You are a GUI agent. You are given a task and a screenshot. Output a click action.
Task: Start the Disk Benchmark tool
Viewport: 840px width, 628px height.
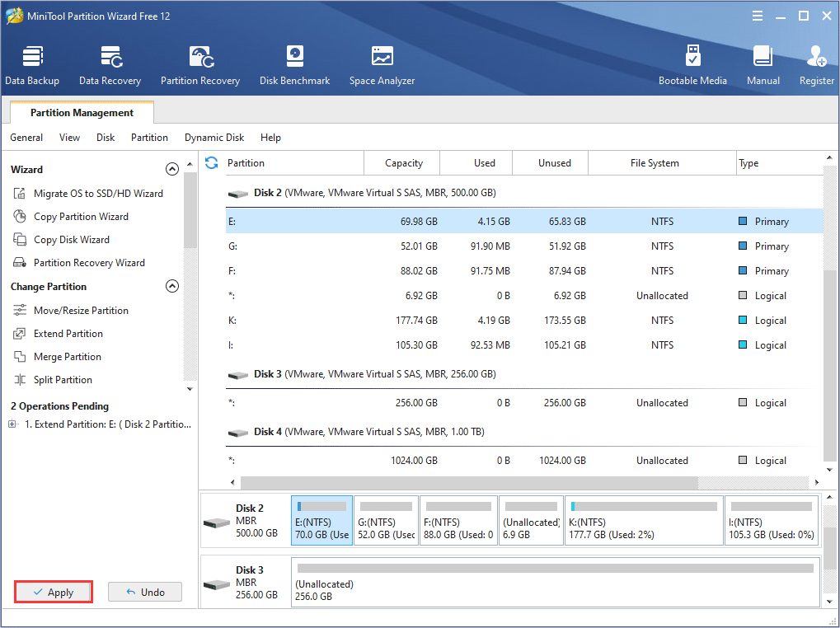tap(294, 65)
